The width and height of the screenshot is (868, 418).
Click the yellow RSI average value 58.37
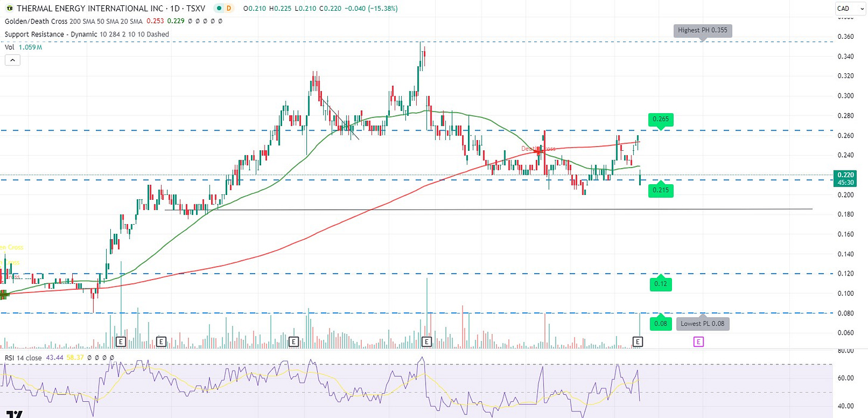click(x=75, y=358)
